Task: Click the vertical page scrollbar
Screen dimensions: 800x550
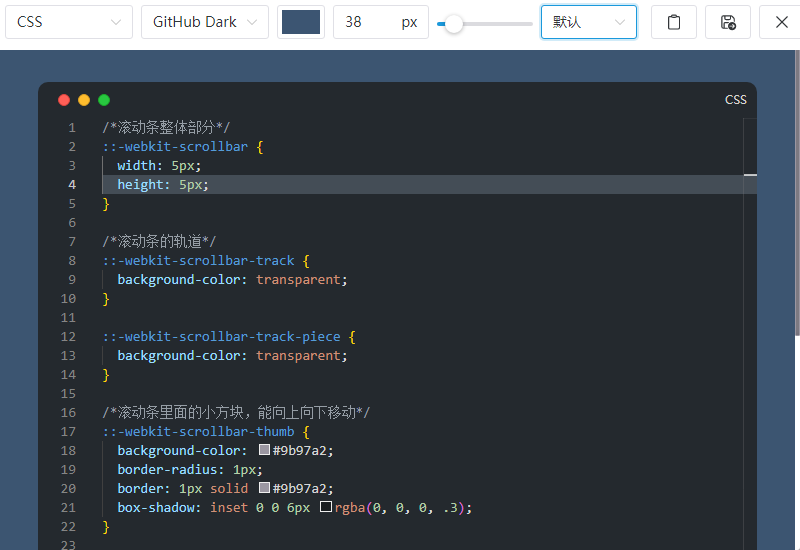Action: (x=797, y=193)
